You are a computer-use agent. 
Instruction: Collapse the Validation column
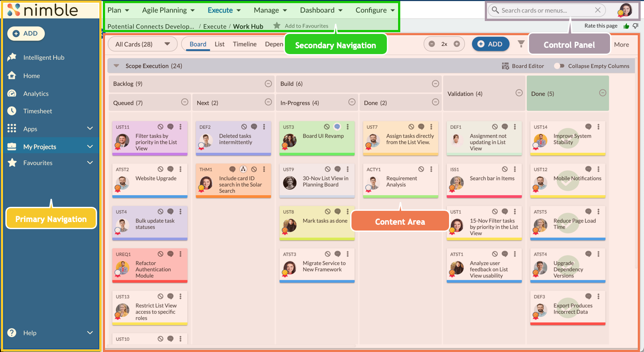tap(519, 93)
